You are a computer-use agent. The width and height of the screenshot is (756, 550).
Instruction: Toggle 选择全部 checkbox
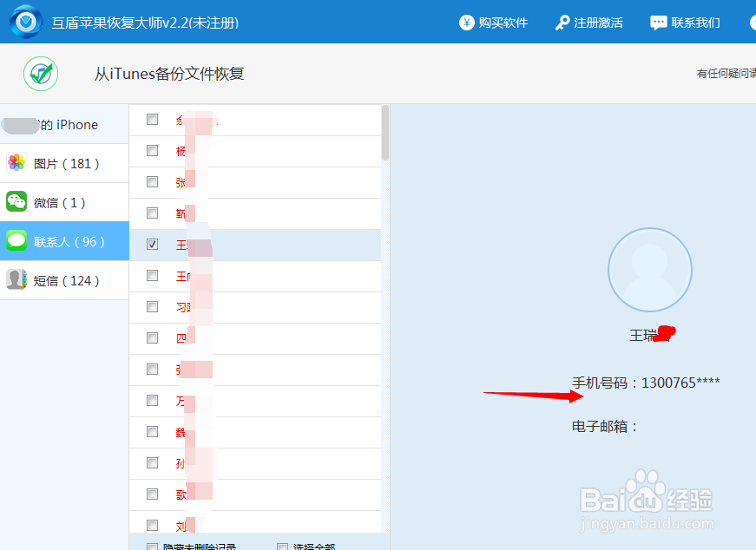click(x=283, y=547)
